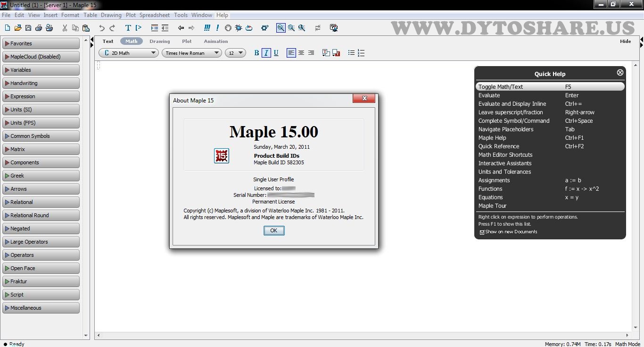Toggle italic formatting

pos(266,53)
